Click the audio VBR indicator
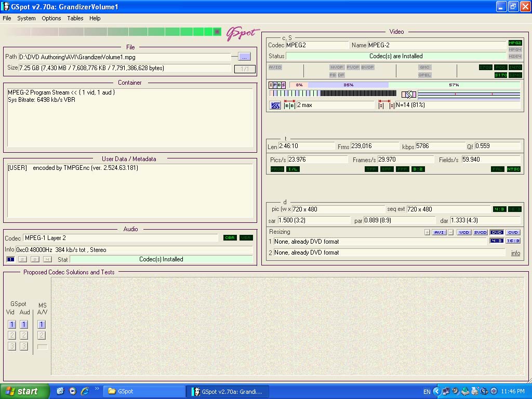Image resolution: width=532 pixels, height=399 pixels. (x=246, y=237)
